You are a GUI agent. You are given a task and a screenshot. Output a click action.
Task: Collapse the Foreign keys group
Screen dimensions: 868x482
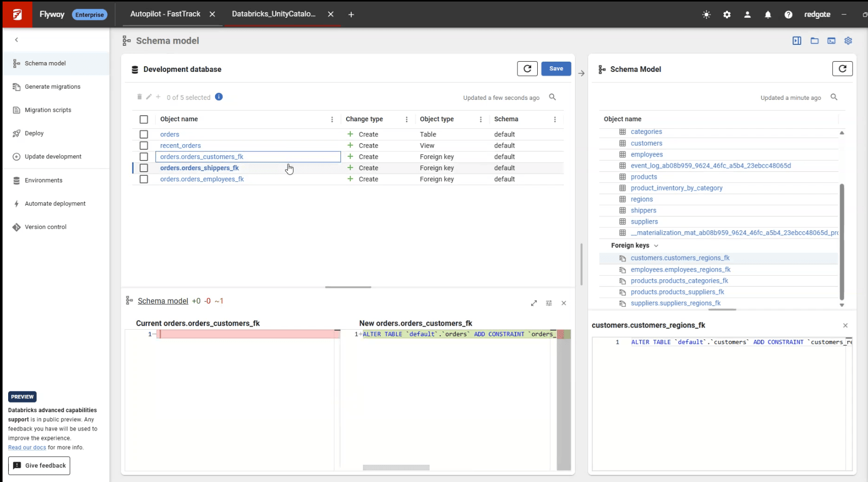pos(656,246)
